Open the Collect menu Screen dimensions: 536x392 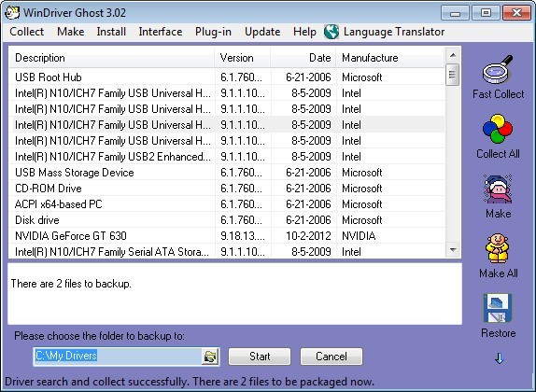click(x=27, y=32)
